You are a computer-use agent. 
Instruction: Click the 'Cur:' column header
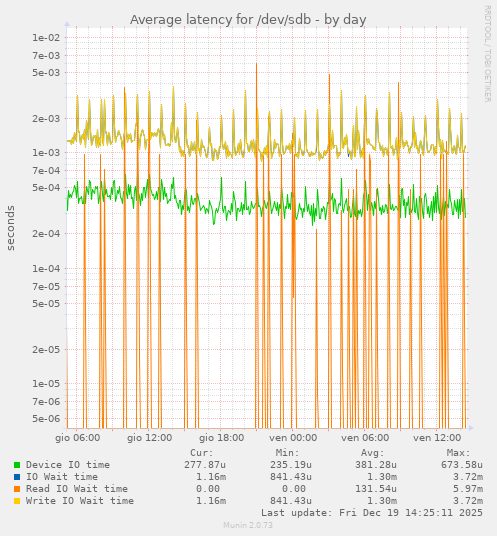pyautogui.click(x=202, y=453)
